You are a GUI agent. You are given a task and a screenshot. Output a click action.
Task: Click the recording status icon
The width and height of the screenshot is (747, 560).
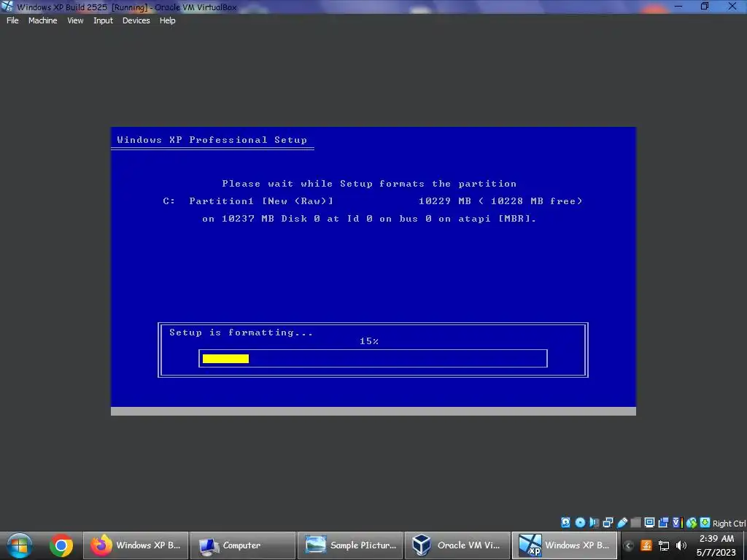[x=662, y=522]
